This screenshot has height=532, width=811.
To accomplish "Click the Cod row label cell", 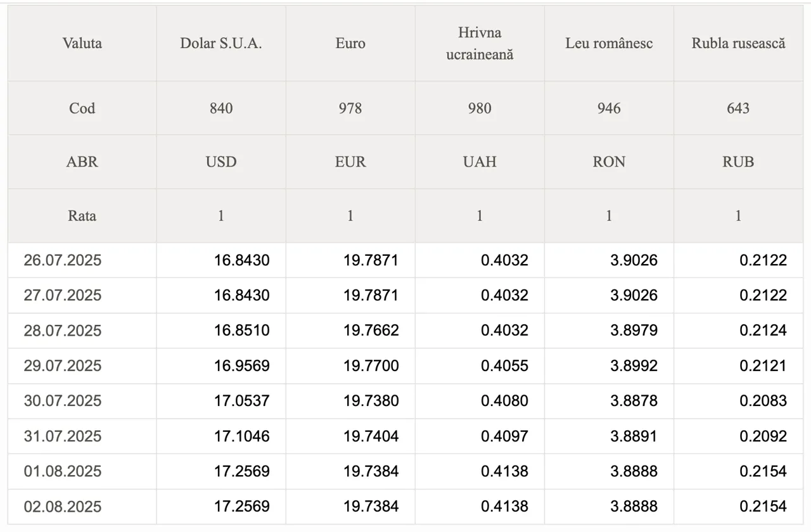I will click(x=82, y=108).
